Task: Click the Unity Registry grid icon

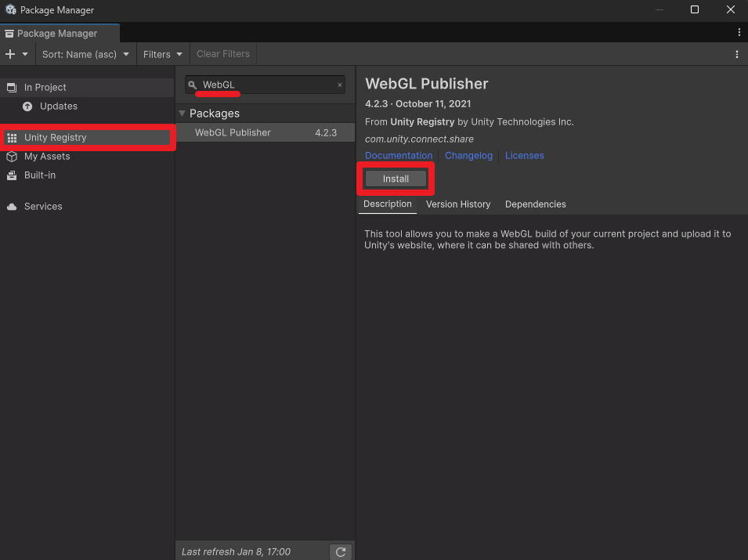Action: [x=12, y=138]
